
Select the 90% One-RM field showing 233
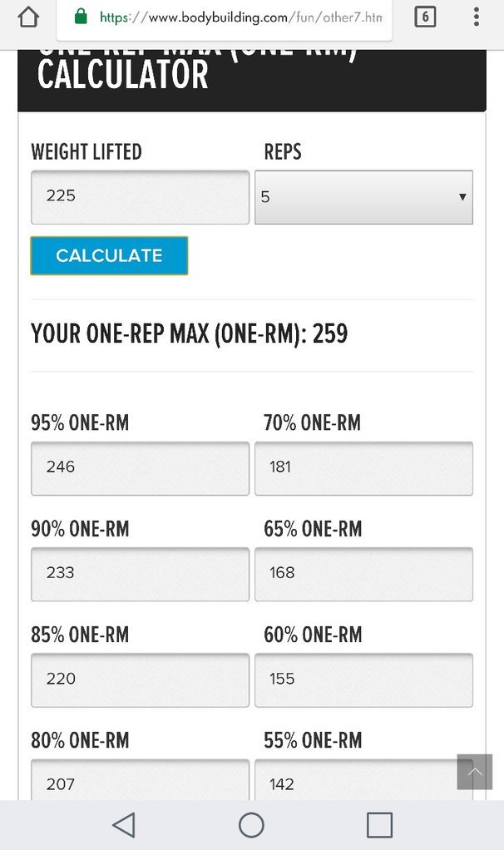click(140, 574)
